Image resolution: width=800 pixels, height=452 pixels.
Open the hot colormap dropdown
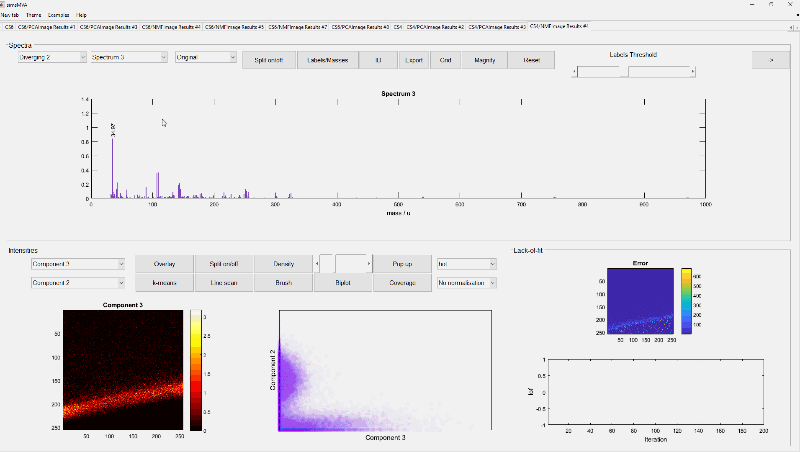(466, 264)
